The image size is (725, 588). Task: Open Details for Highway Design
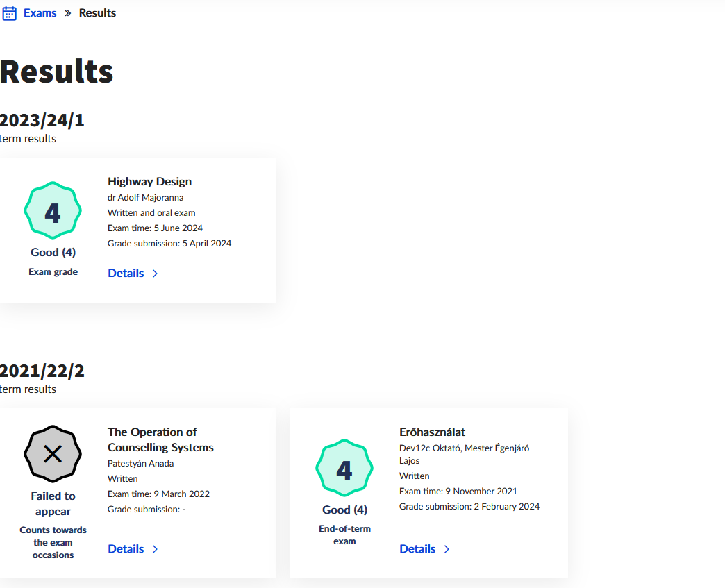coord(126,274)
